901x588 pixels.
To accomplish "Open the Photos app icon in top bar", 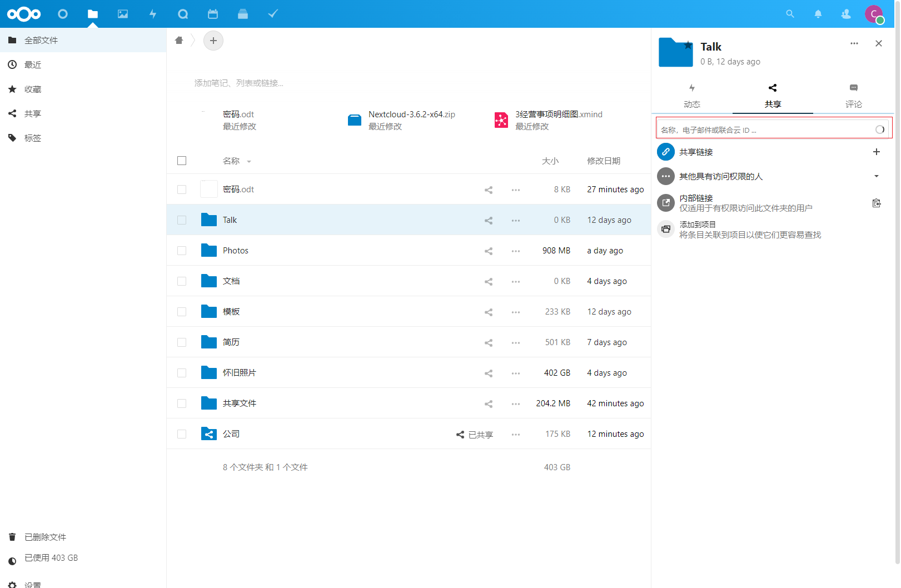I will [x=123, y=14].
